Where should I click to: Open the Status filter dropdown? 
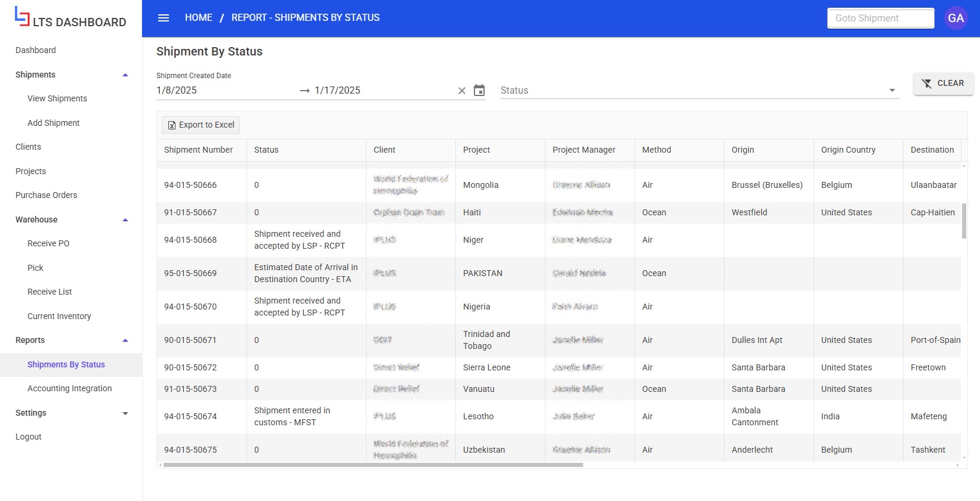click(x=892, y=91)
